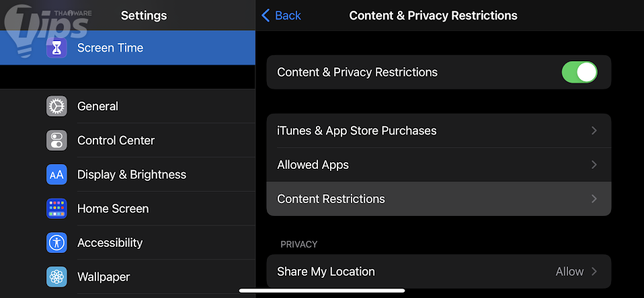This screenshot has width=644, height=298.
Task: Select Display & Brightness in sidebar
Action: click(132, 175)
